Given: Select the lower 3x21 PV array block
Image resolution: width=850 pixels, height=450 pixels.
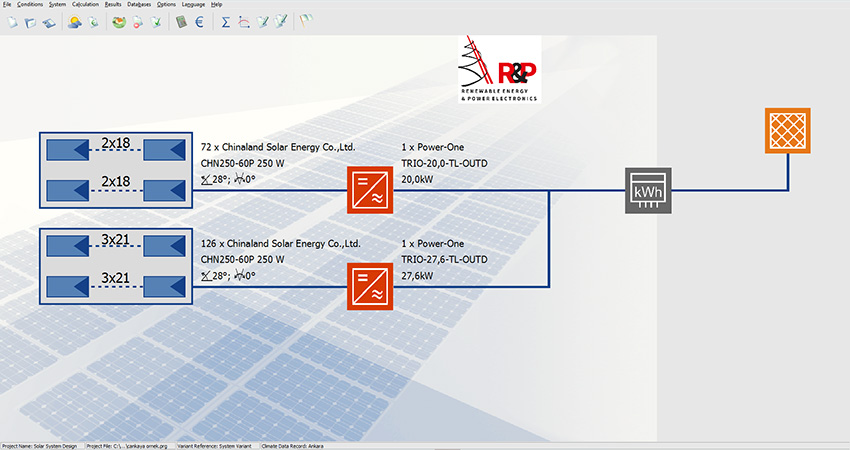Looking at the screenshot, I should pyautogui.click(x=116, y=266).
